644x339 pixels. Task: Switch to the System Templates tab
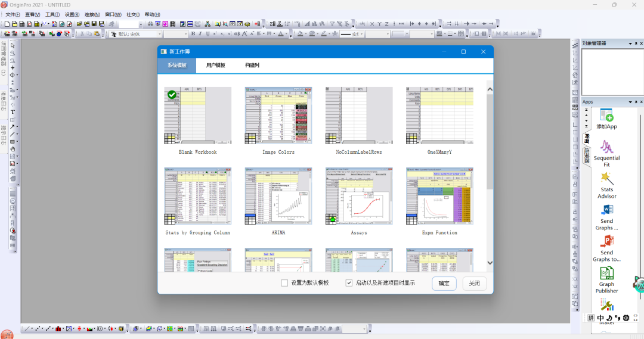(177, 66)
